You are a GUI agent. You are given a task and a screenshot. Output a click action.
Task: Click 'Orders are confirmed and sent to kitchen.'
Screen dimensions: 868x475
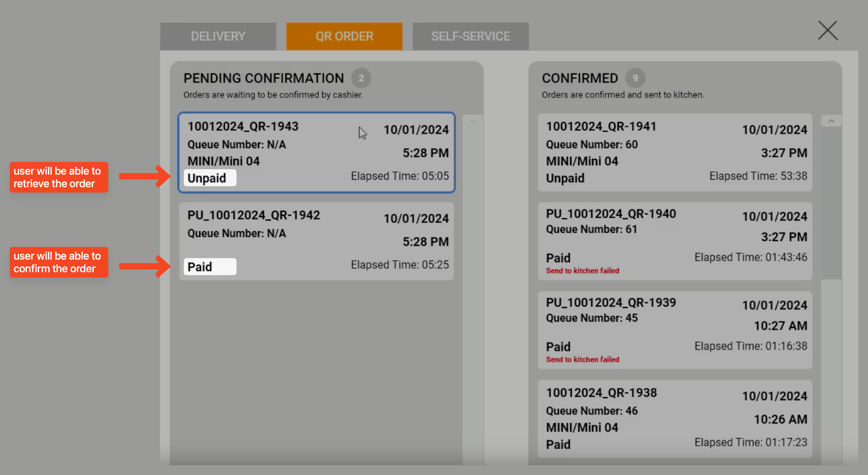coord(623,95)
